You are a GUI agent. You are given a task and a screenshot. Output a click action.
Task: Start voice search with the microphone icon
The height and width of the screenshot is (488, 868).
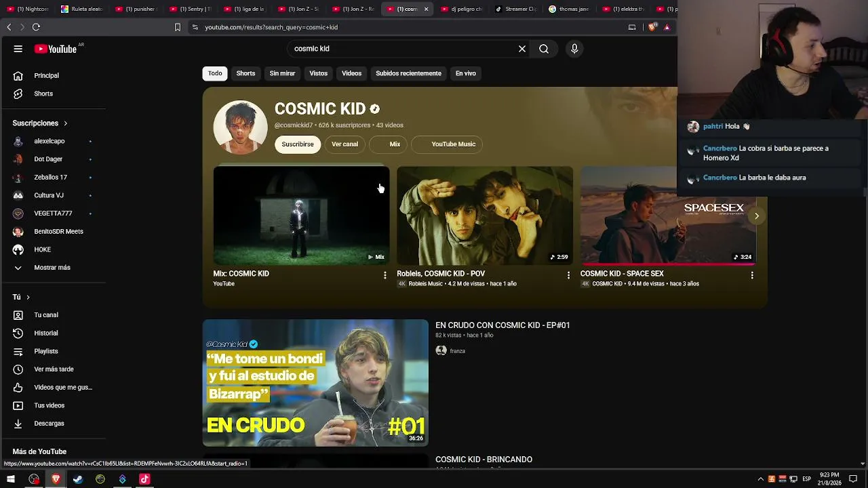pyautogui.click(x=574, y=49)
